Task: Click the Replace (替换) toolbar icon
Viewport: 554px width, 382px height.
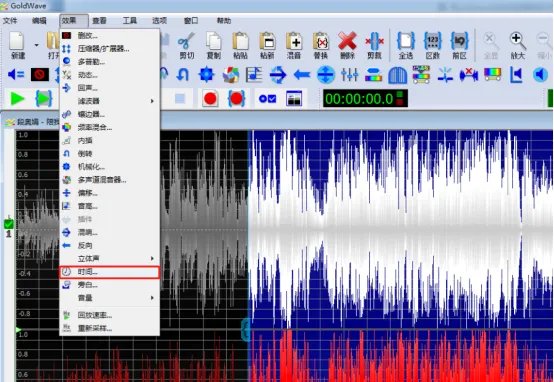Action: click(321, 45)
